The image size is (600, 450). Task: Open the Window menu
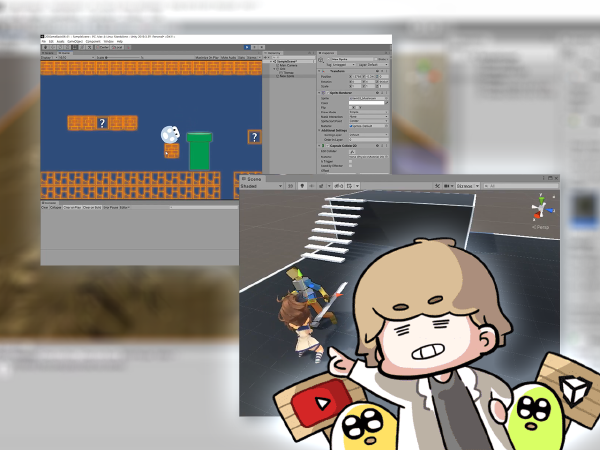click(109, 41)
